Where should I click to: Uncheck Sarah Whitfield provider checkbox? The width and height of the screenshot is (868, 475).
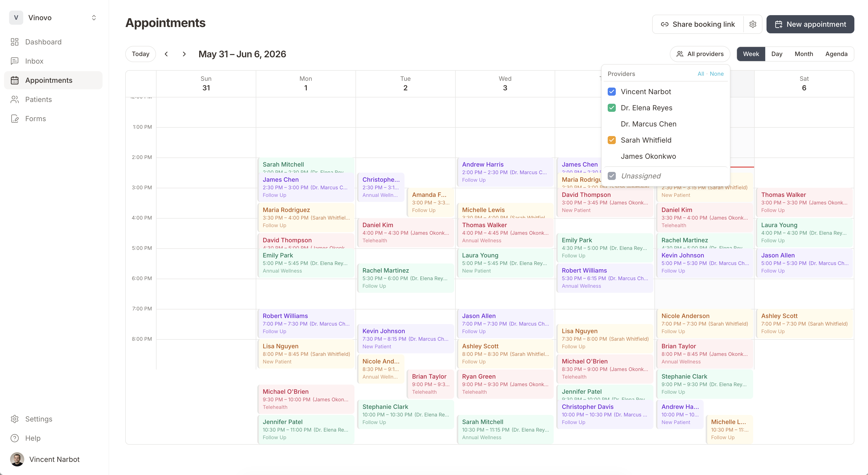click(x=611, y=140)
